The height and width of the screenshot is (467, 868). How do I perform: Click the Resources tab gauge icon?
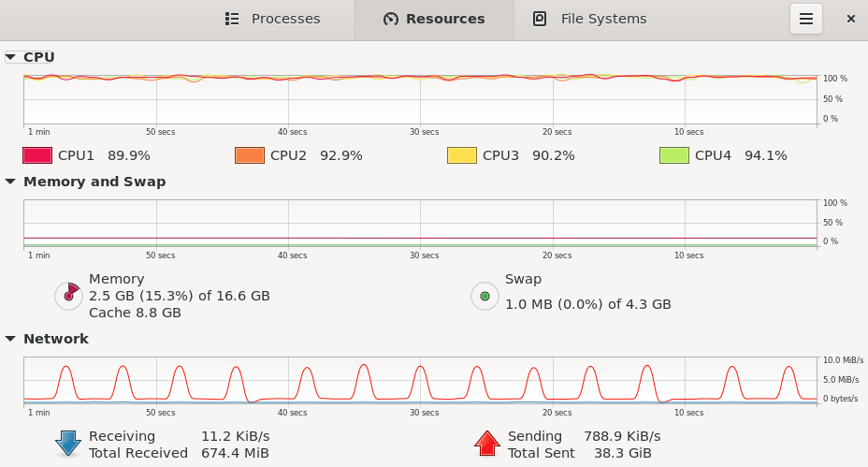pos(391,19)
